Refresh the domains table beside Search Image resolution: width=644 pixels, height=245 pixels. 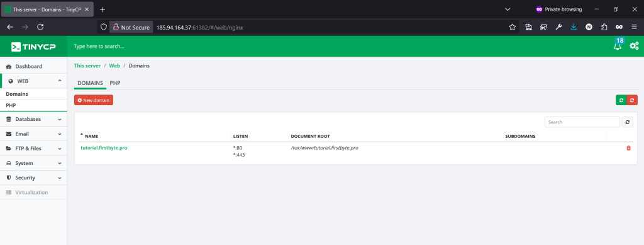click(627, 122)
